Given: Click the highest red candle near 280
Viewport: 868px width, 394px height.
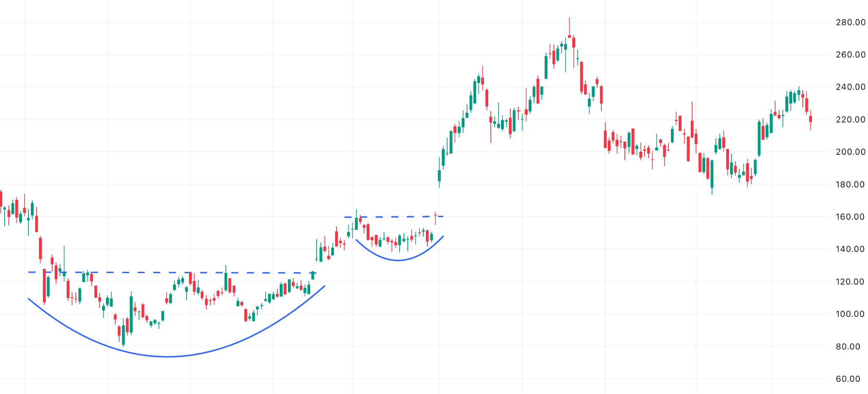Looking at the screenshot, I should point(569,36).
